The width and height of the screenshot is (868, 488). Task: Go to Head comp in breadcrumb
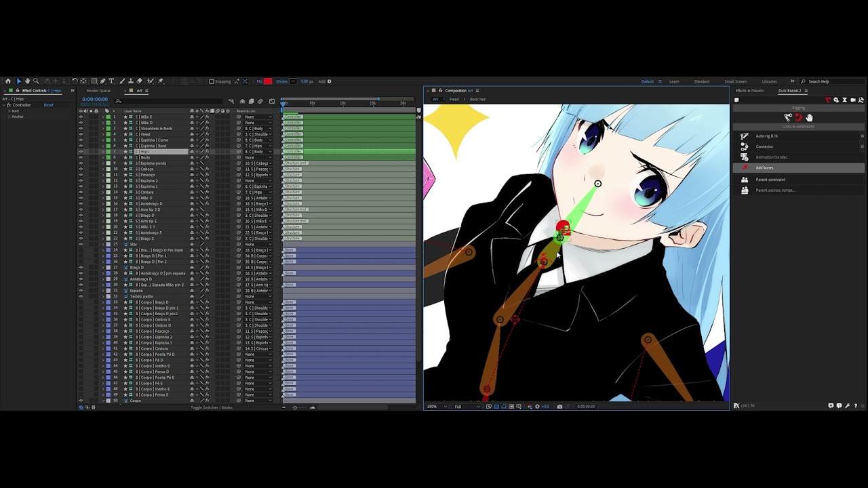coord(454,100)
